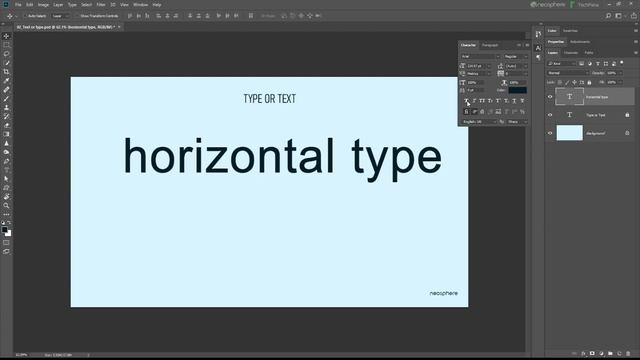Viewport: 640px width, 360px height.
Task: Open the kerning Metrics dropdown
Action: pyautogui.click(x=478, y=74)
